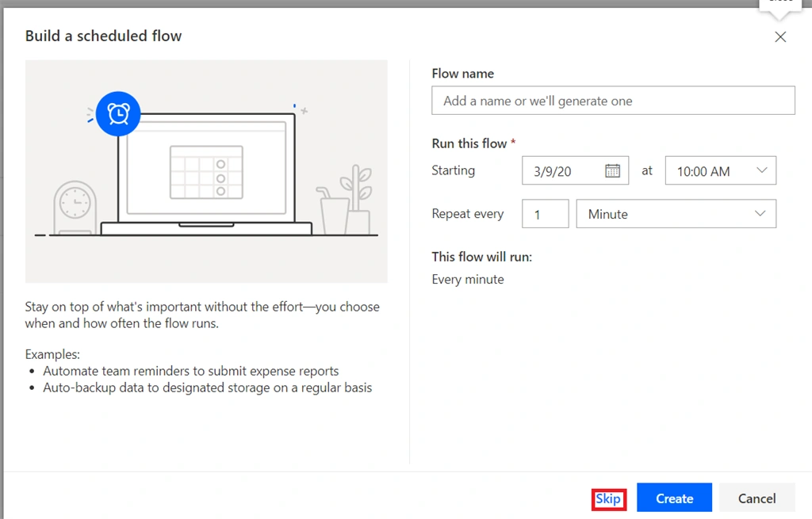Click the 'Stay on top of what's important' description
Image resolution: width=812 pixels, height=519 pixels.
click(x=202, y=315)
